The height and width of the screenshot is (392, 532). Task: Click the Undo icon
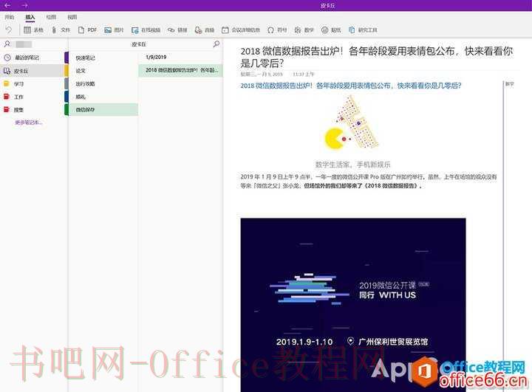coord(8,30)
